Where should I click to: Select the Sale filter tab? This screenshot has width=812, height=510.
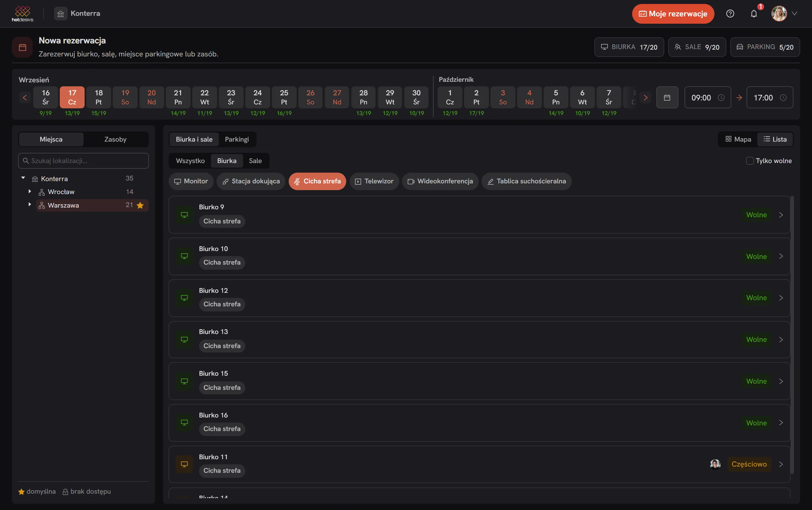[x=255, y=161]
